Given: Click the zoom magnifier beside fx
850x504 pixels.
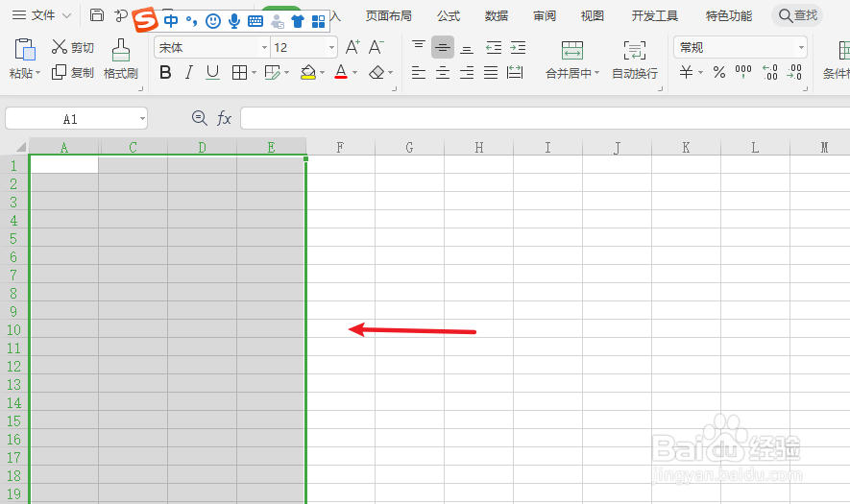Looking at the screenshot, I should click(x=200, y=118).
